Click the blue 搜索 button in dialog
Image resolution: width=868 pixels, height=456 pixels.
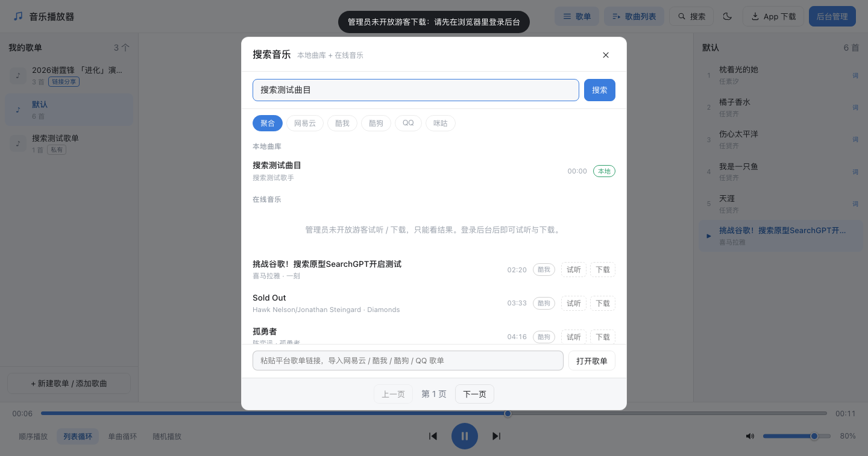(600, 90)
